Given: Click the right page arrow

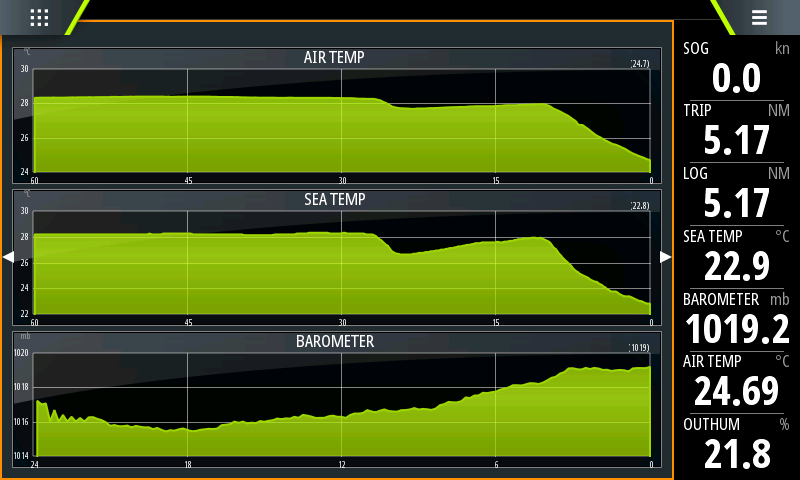Looking at the screenshot, I should [x=666, y=257].
